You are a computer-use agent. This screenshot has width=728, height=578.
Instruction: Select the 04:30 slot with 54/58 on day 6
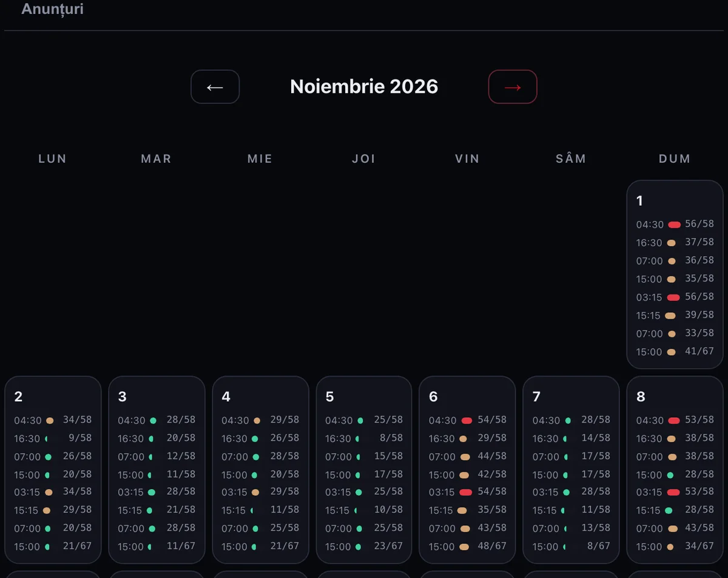pyautogui.click(x=468, y=420)
